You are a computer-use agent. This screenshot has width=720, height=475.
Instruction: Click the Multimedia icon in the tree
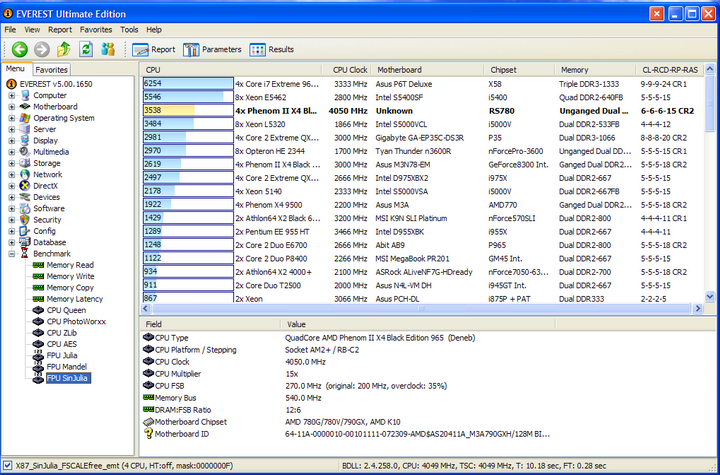[x=25, y=152]
